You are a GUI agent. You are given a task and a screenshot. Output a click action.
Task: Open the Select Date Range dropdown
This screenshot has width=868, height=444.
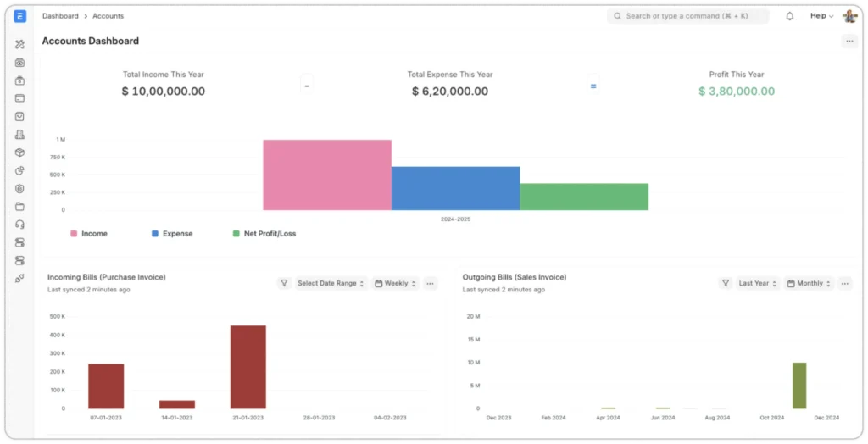(x=331, y=284)
